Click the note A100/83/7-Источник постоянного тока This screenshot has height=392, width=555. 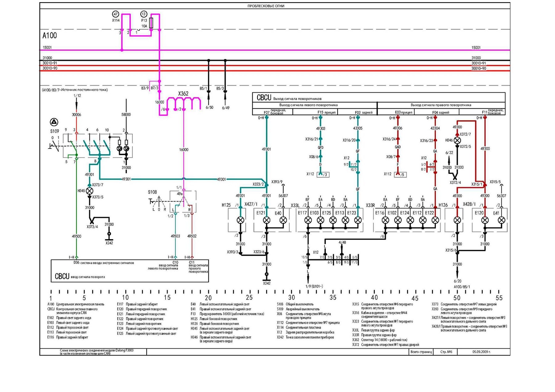click(x=75, y=90)
